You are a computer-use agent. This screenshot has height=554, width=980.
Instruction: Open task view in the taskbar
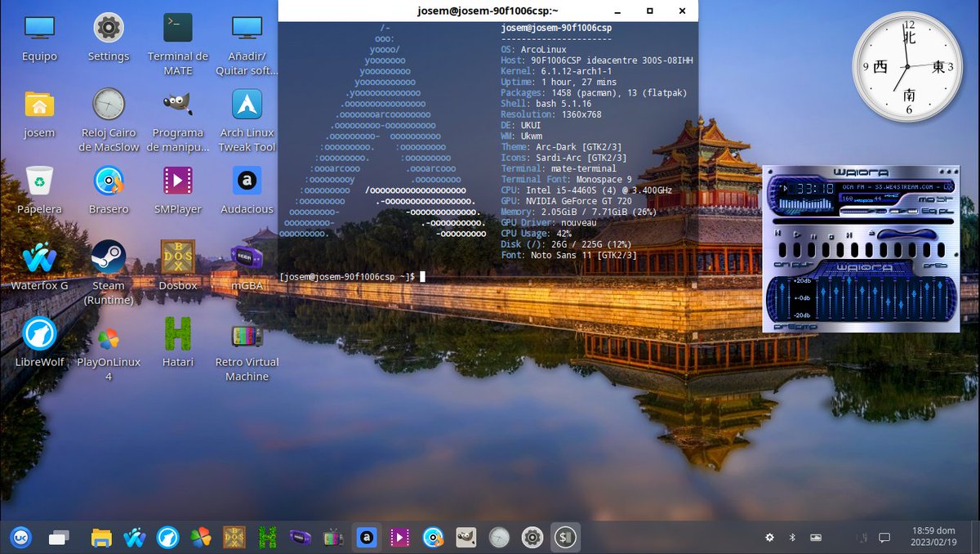click(x=58, y=537)
